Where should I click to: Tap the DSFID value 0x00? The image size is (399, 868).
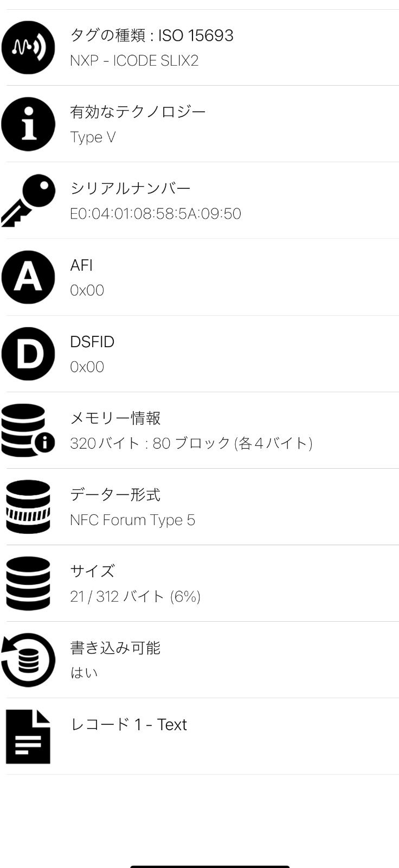click(x=87, y=367)
